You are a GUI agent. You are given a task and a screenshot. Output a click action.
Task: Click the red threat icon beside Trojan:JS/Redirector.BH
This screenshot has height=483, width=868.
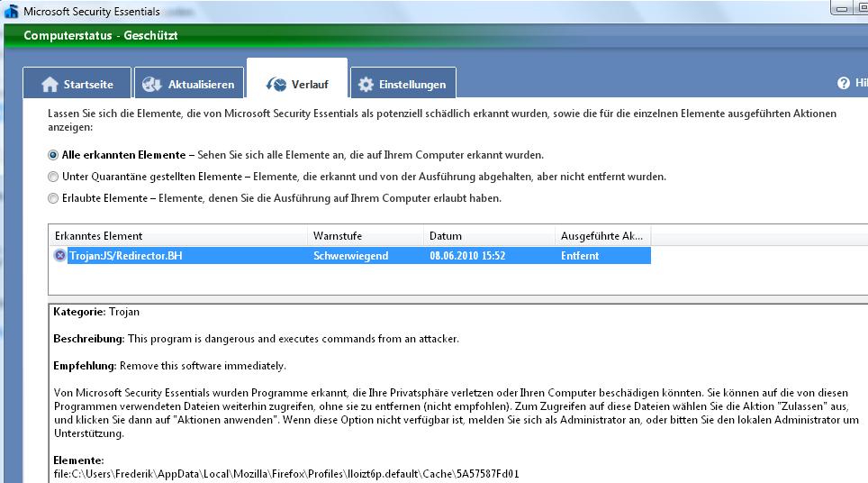[x=59, y=255]
